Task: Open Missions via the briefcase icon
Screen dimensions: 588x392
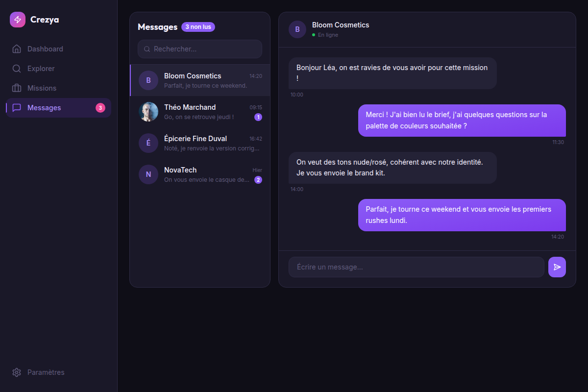Action: coord(17,88)
